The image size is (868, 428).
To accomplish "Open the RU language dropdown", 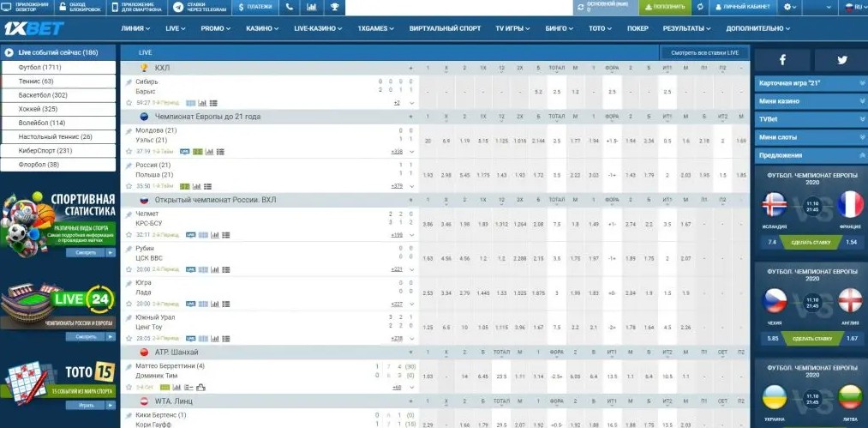I will [854, 7].
